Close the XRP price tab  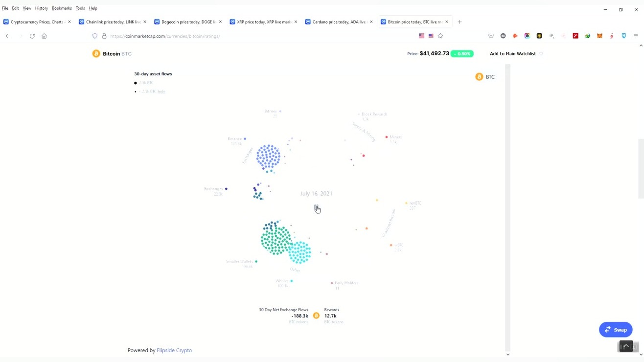296,22
